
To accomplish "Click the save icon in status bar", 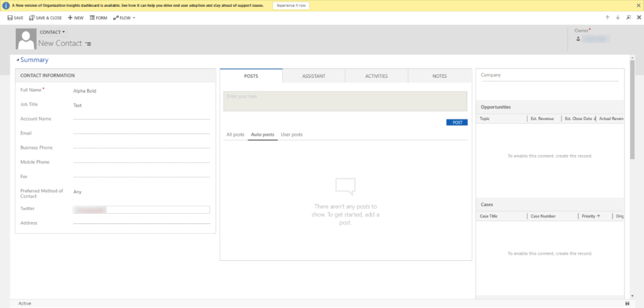I will [627, 304].
